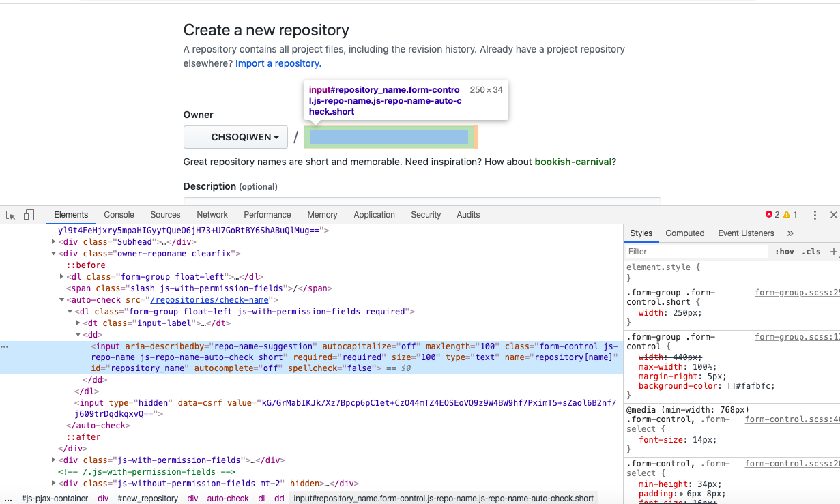This screenshot has width=840, height=504.
Task: Open the Sources tab
Action: (165, 215)
